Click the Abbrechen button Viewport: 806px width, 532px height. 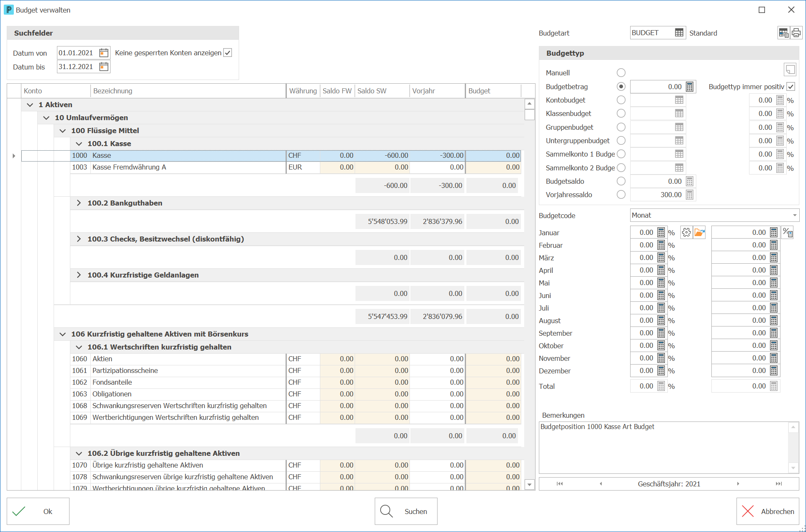pos(768,511)
